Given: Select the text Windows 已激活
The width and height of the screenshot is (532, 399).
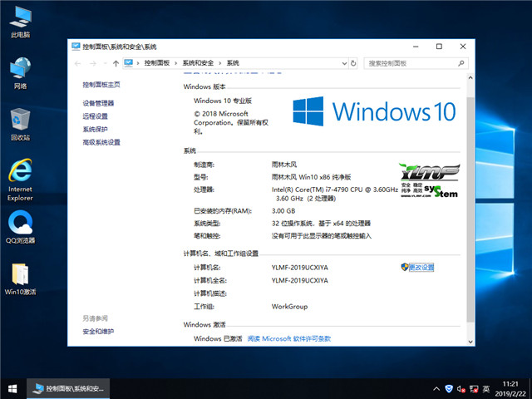Looking at the screenshot, I should 218,338.
